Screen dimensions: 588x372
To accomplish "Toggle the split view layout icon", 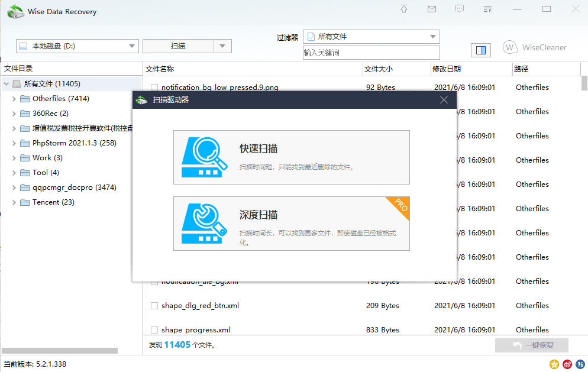I will [x=481, y=50].
